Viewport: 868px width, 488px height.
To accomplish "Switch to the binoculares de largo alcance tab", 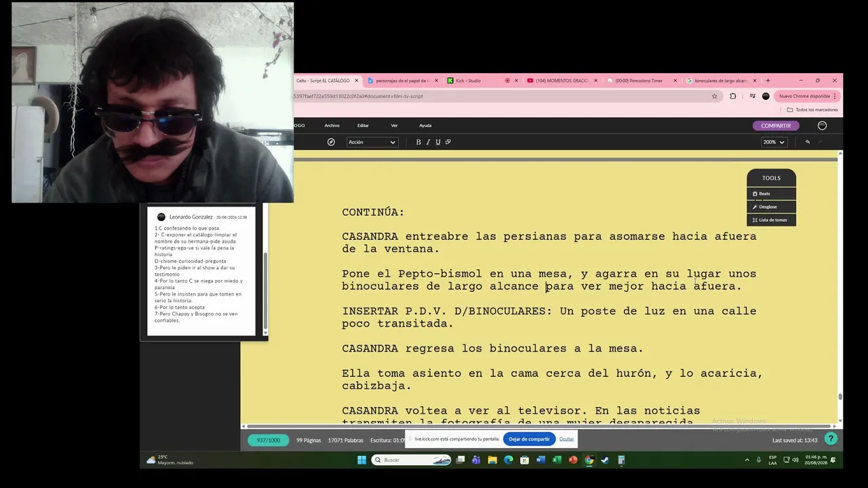I will tap(720, 81).
